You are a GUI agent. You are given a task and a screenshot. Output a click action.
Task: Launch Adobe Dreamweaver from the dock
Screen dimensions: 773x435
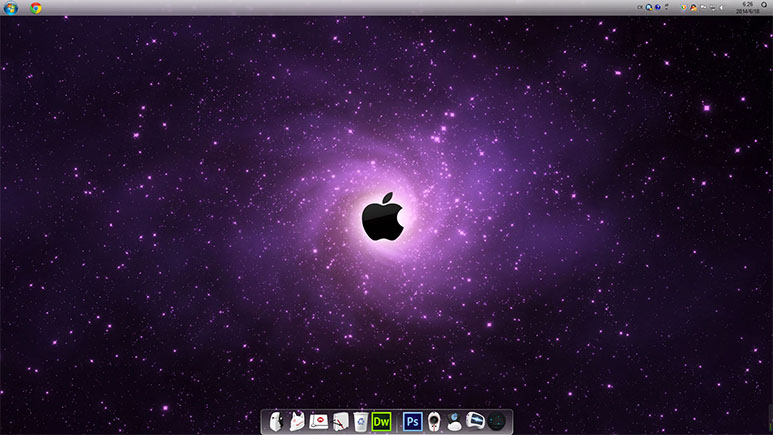[x=382, y=422]
